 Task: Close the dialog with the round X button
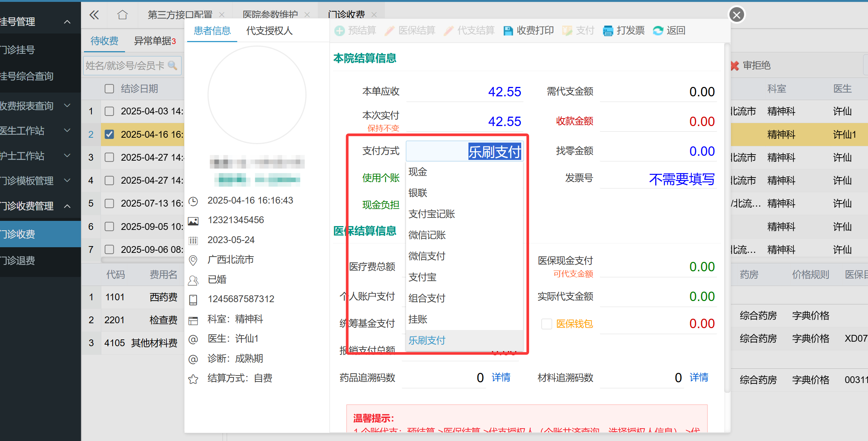737,15
